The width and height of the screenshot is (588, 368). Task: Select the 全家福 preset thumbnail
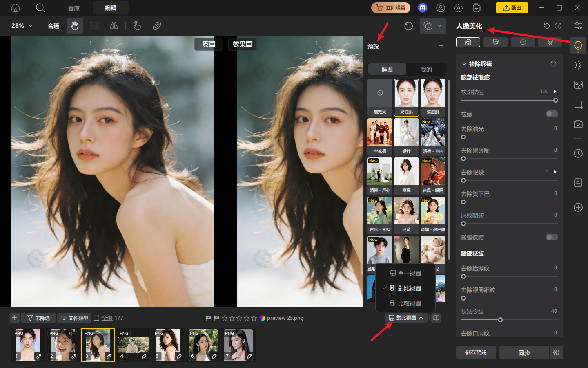[x=380, y=137]
